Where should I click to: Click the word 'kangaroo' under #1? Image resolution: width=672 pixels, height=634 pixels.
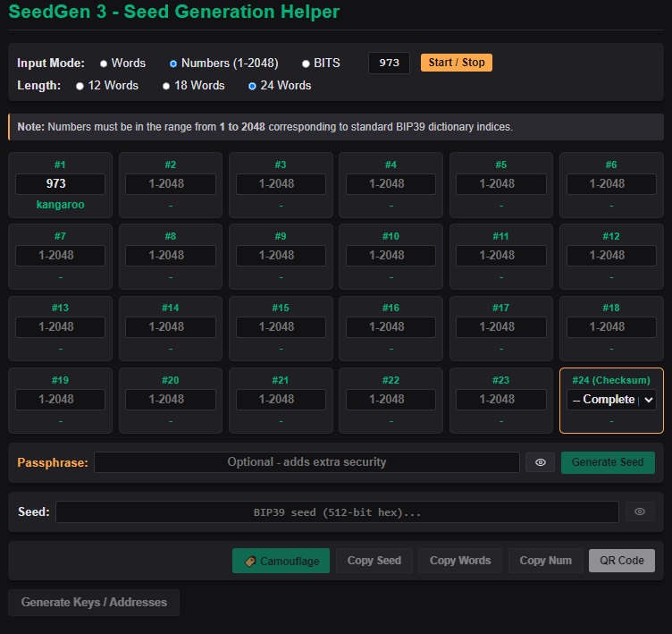(x=60, y=205)
